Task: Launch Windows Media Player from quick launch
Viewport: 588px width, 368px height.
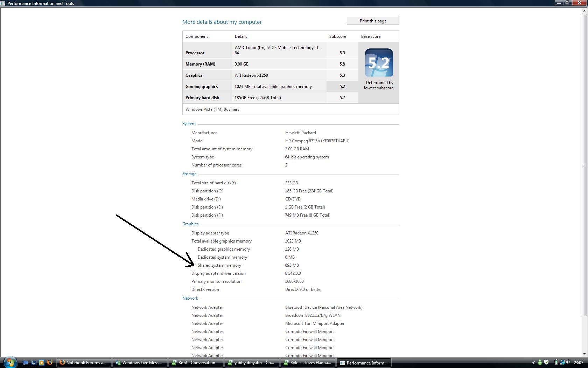Action: pos(42,363)
